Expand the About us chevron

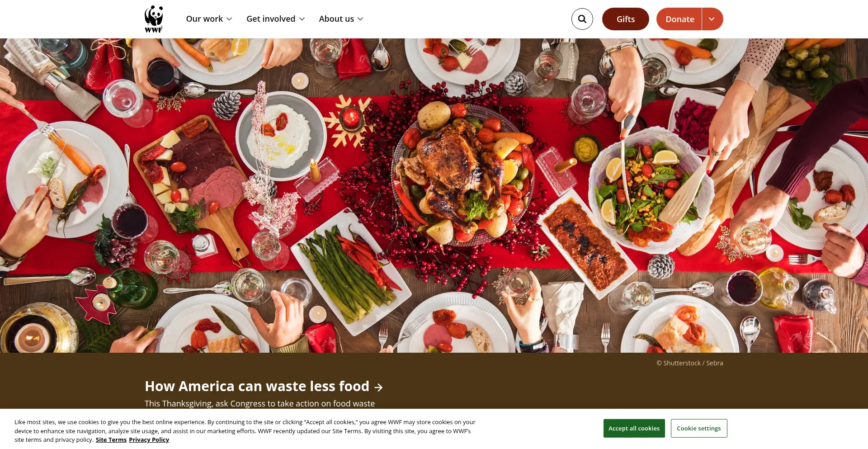(360, 19)
